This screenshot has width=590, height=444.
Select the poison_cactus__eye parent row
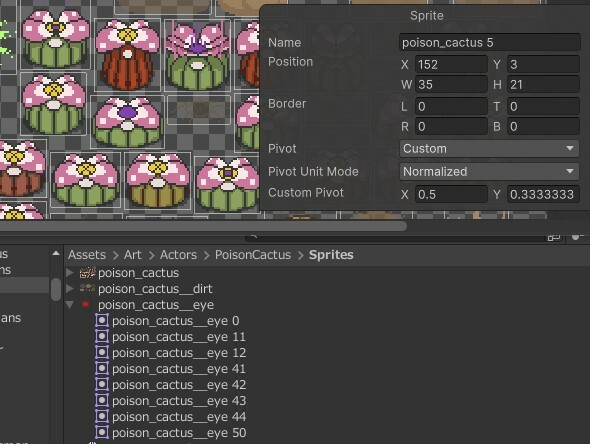click(x=156, y=305)
